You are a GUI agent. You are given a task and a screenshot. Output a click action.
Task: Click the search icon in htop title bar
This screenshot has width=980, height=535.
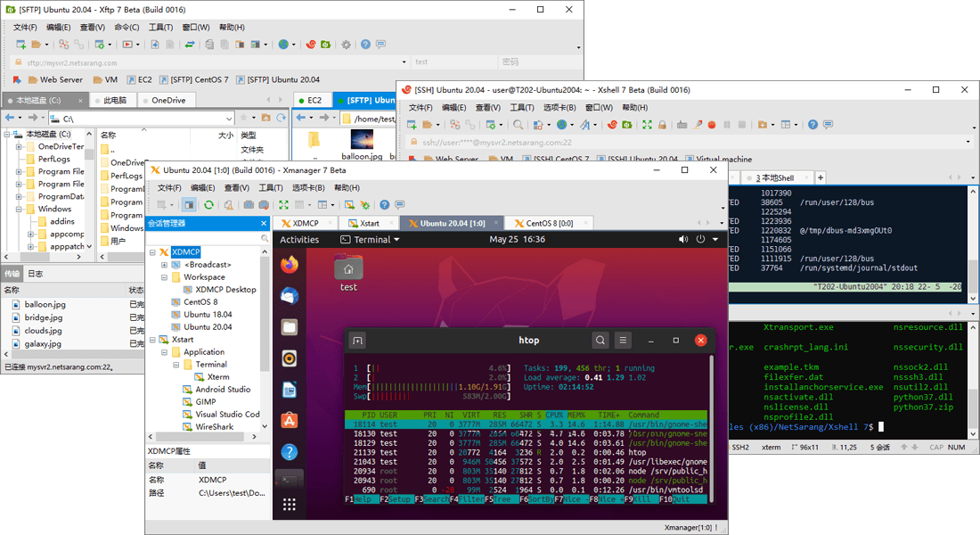click(x=600, y=340)
